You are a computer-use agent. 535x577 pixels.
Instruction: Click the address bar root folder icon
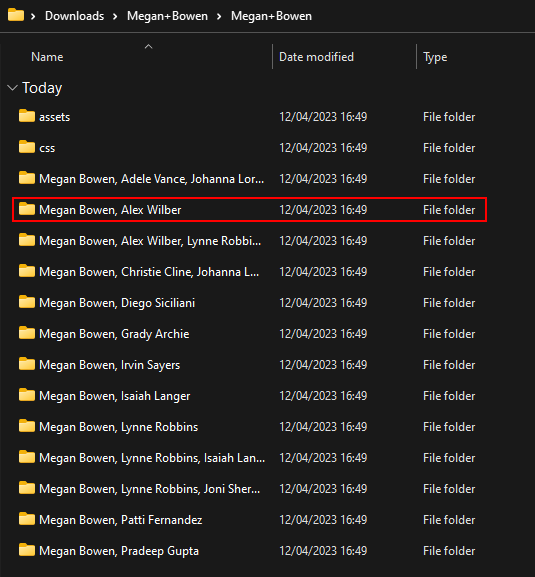tap(16, 15)
